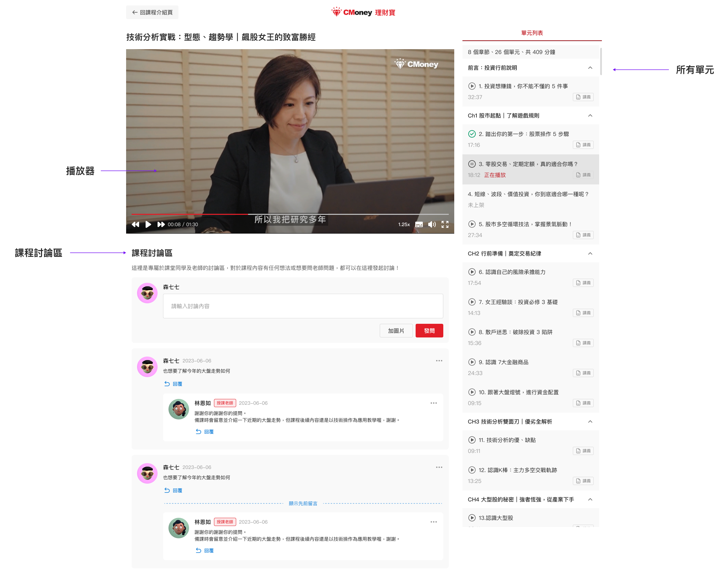
Task: Open 講義 handout for unit 11 (09:11)
Action: tap(583, 451)
